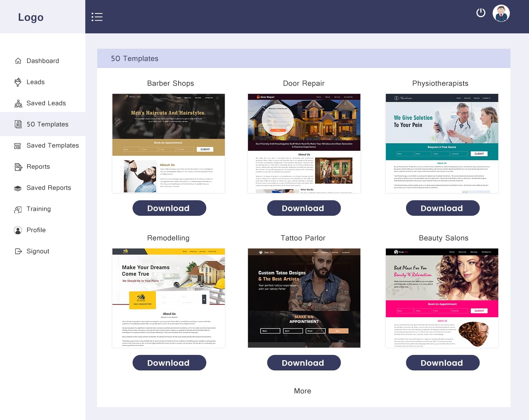Click the Beauty Salons title text
This screenshot has width=529, height=420.
444,238
